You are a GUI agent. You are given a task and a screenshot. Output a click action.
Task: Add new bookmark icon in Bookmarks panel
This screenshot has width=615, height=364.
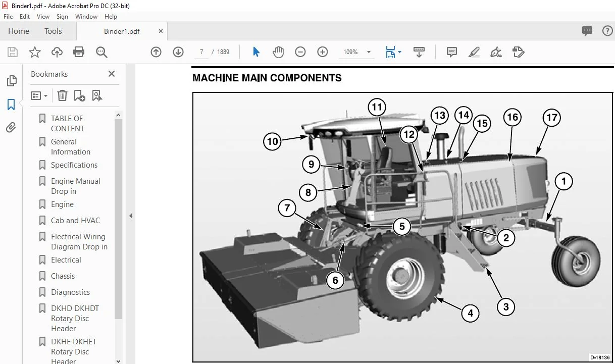79,95
